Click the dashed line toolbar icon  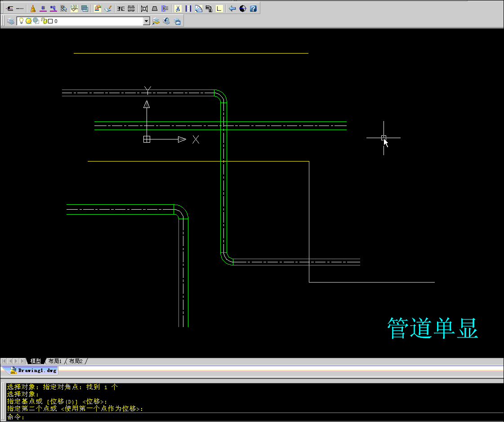click(20, 9)
